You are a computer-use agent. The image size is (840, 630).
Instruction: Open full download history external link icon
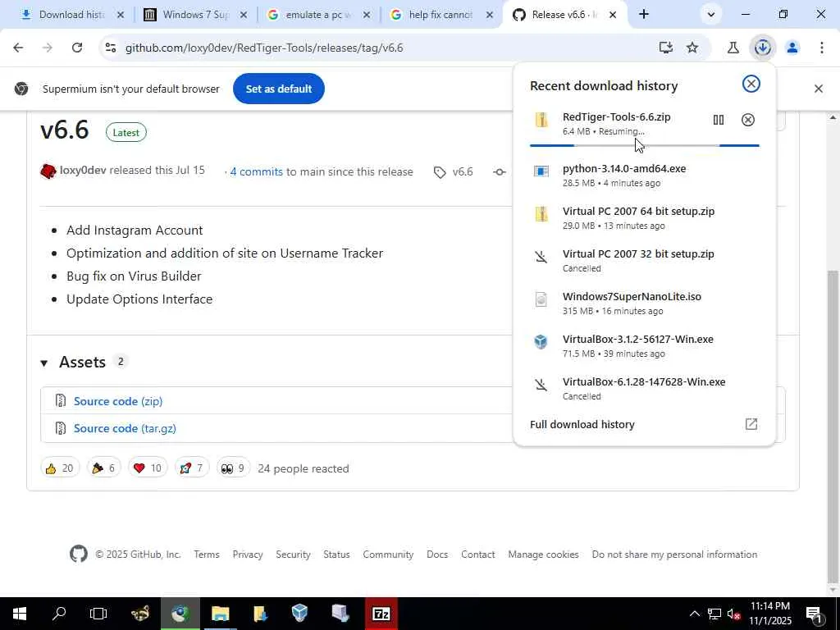pos(751,424)
